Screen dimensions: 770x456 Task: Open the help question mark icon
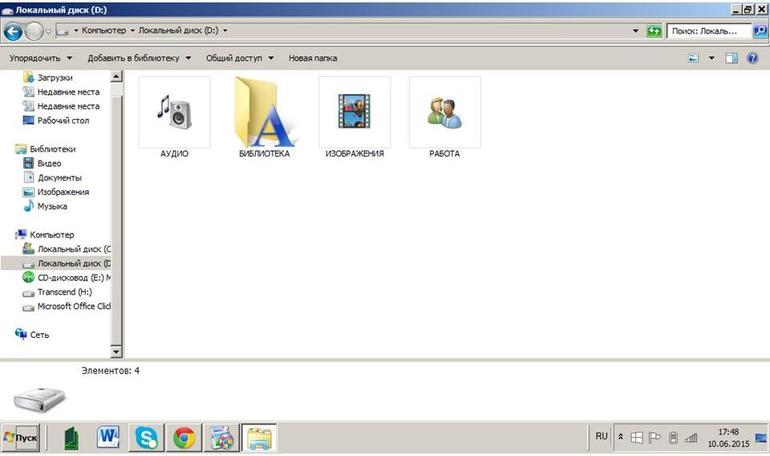(x=752, y=58)
